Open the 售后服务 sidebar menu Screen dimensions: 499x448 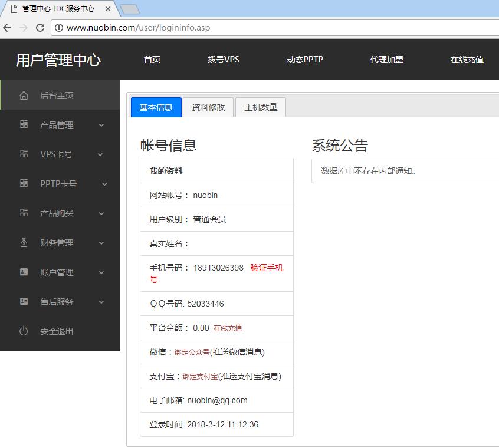pos(60,301)
